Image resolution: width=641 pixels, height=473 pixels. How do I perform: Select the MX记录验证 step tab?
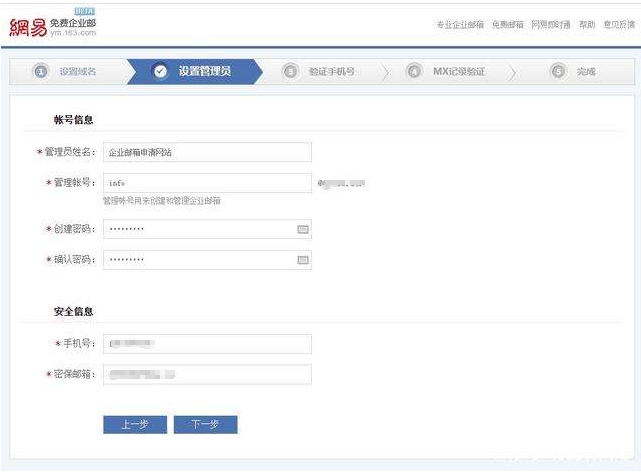pyautogui.click(x=458, y=72)
